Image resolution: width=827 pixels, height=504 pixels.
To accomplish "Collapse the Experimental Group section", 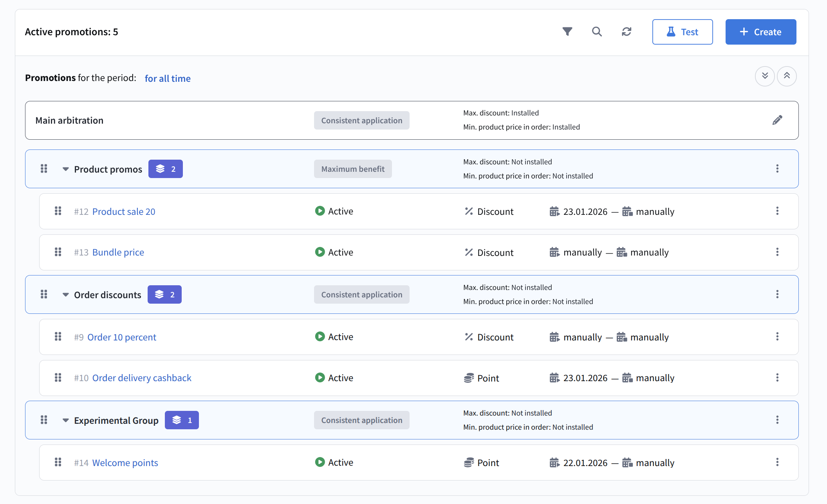I will pos(65,420).
